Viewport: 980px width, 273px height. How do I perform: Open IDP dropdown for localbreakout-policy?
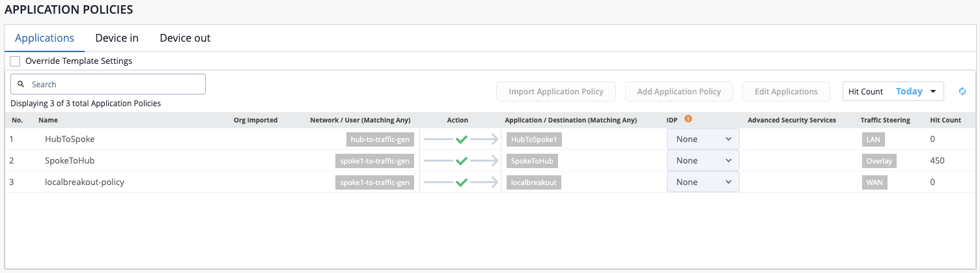pyautogui.click(x=703, y=182)
